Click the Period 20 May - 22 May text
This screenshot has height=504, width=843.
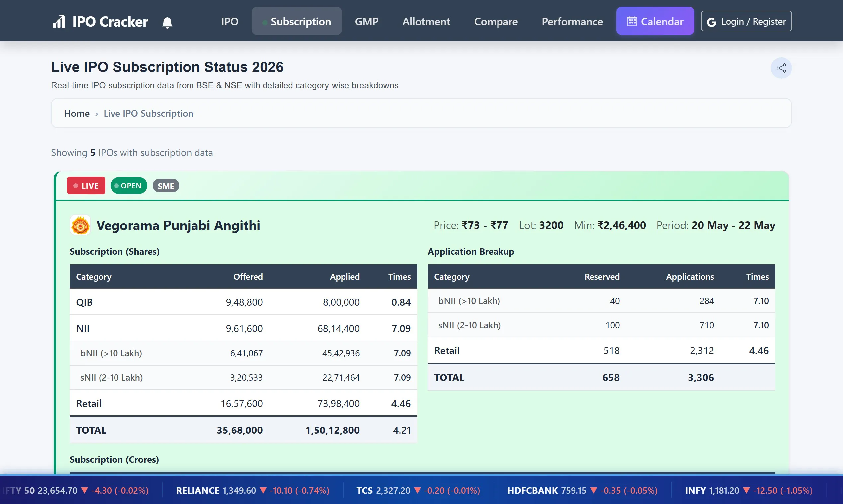click(716, 225)
